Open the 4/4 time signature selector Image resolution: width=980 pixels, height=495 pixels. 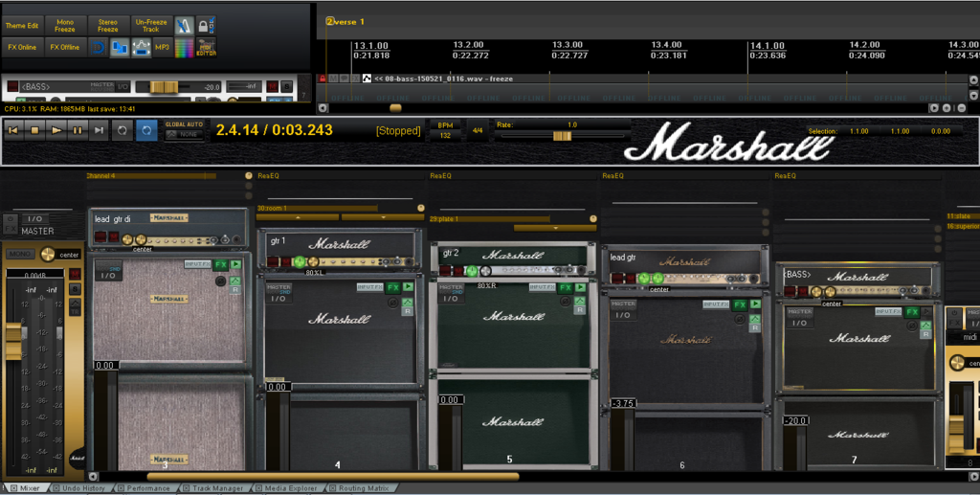coord(479,130)
